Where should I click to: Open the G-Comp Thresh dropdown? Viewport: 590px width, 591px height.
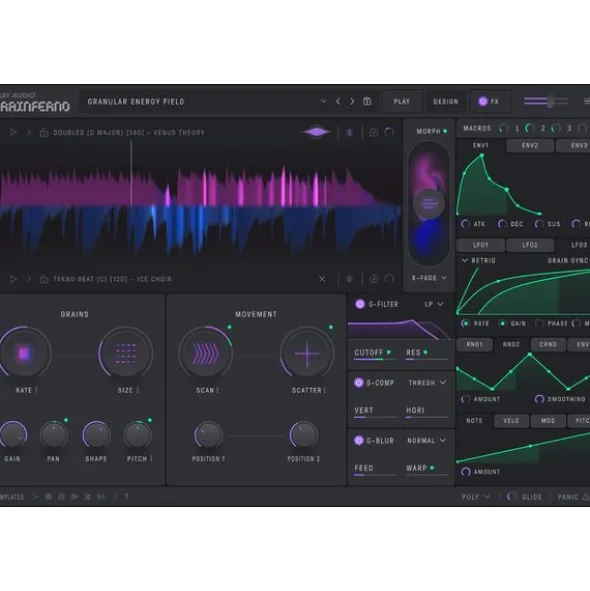(427, 383)
